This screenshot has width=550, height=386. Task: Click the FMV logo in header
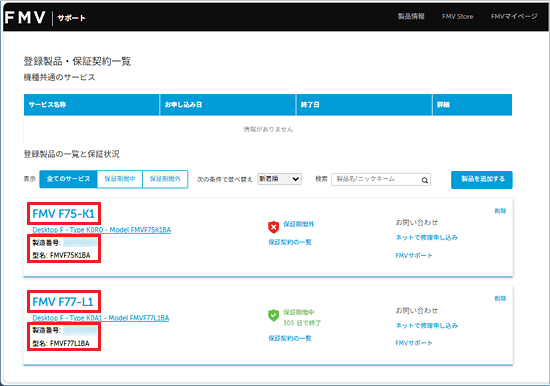click(25, 18)
